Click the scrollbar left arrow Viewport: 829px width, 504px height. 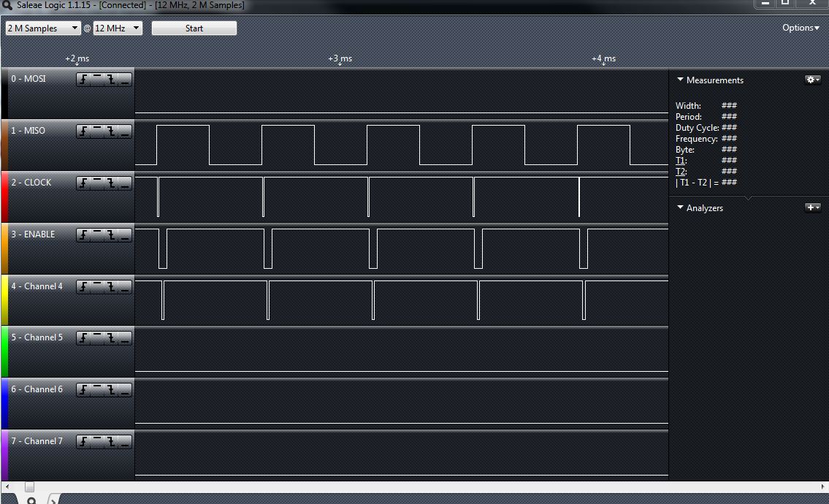coord(7,486)
